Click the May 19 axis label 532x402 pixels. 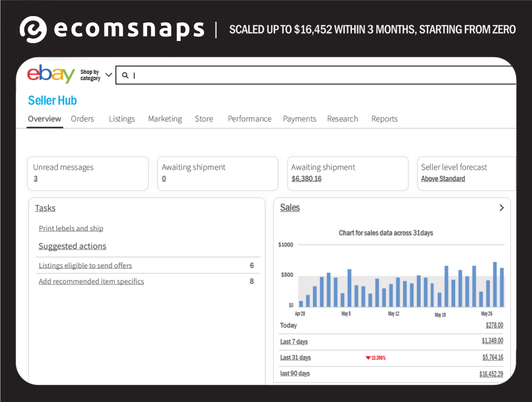440,315
